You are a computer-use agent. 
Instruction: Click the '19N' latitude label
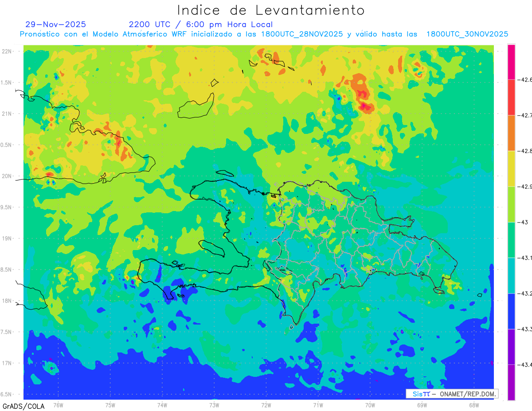(x=7, y=238)
